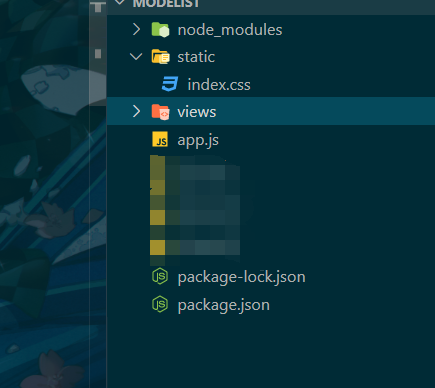Click the static yellow folder icon
This screenshot has width=435, height=388.
160,57
